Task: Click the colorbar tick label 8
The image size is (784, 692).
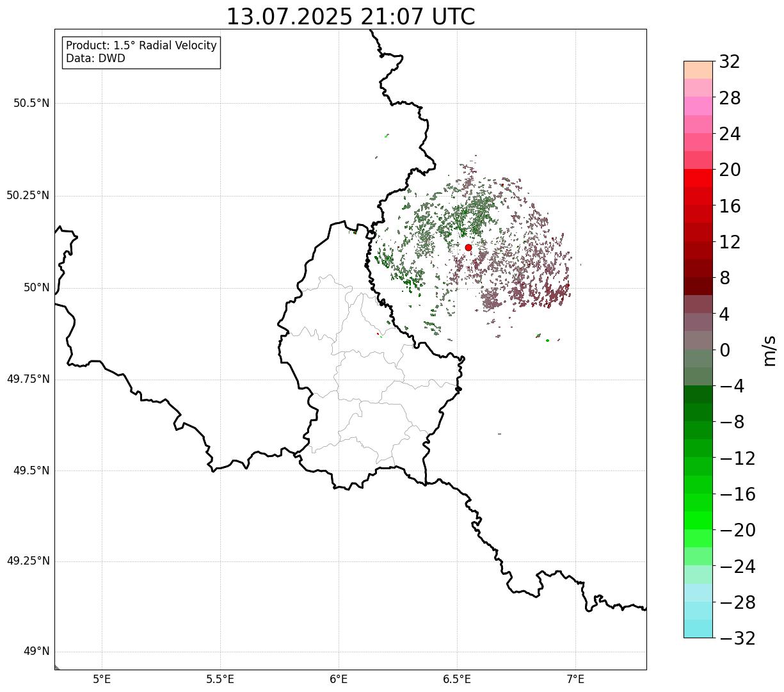Action: tap(724, 278)
